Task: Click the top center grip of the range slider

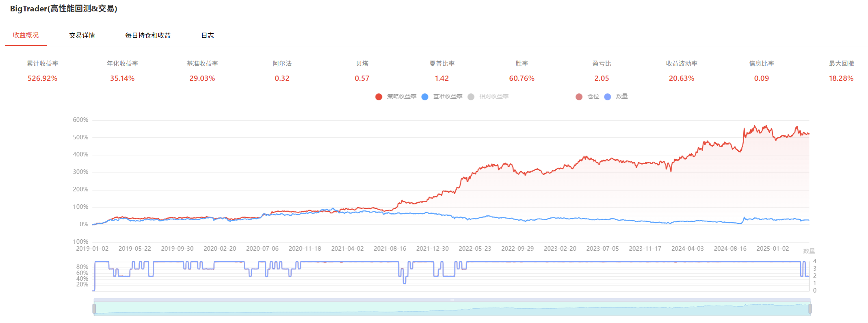Action: tap(452, 300)
